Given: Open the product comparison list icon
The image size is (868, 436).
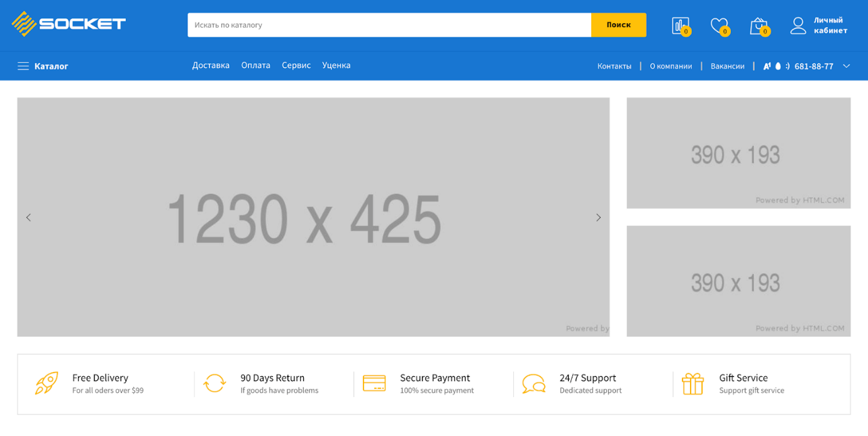Looking at the screenshot, I should tap(680, 25).
